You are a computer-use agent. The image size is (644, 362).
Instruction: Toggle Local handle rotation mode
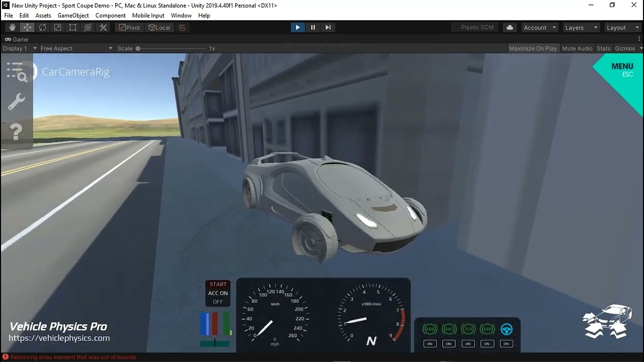[x=159, y=28]
